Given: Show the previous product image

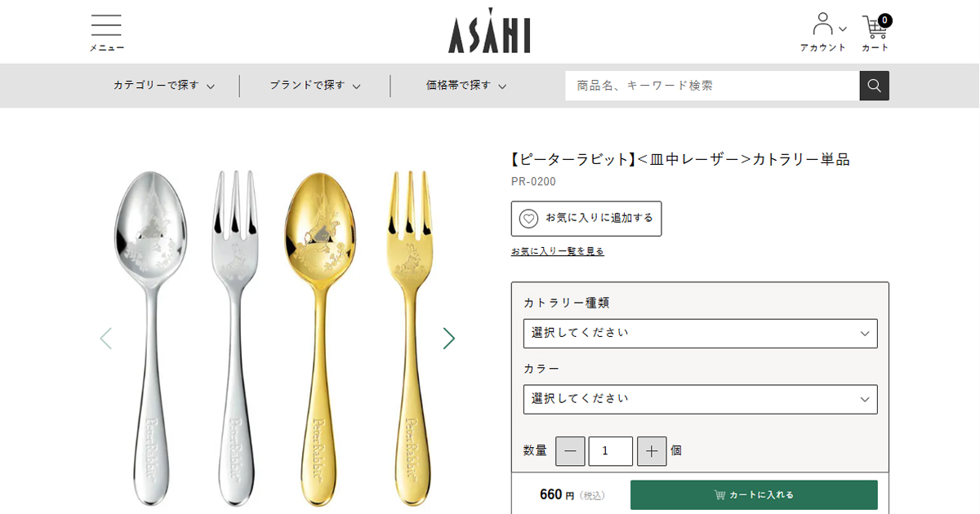Looking at the screenshot, I should (x=105, y=338).
